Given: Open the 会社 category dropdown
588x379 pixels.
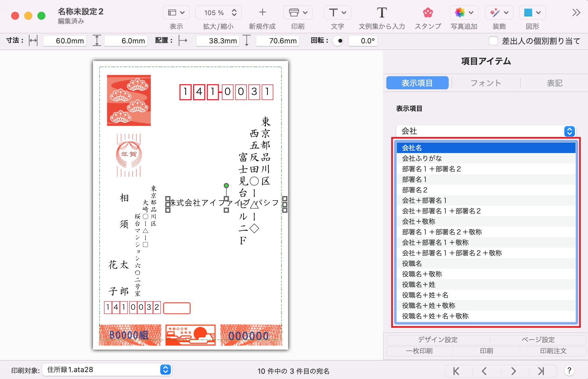Looking at the screenshot, I should coord(486,131).
